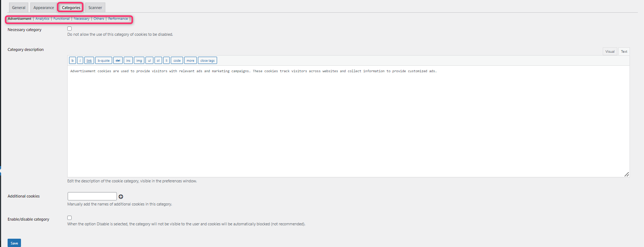Screen dimensions: 644x247
Task: Click the Save button
Action: (x=14, y=243)
